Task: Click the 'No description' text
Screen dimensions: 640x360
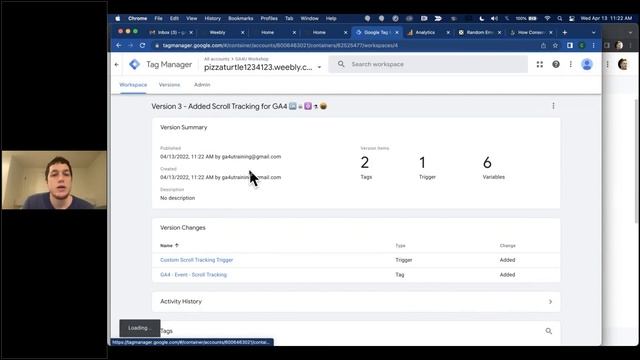Action: (178, 198)
